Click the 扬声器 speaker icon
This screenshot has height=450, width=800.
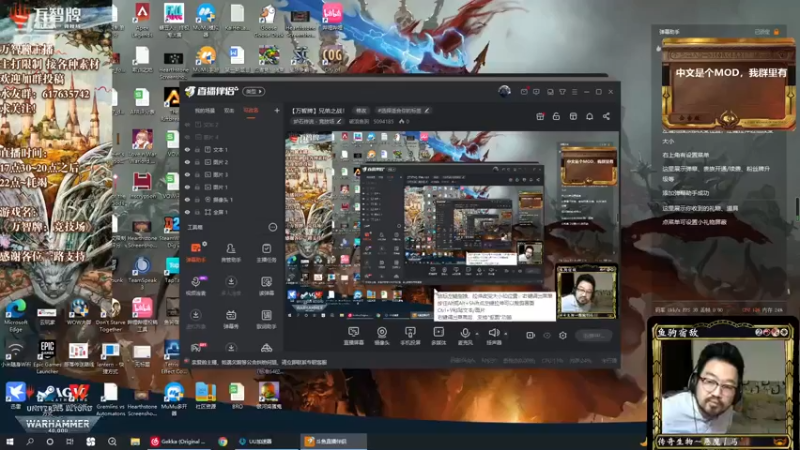(493, 333)
